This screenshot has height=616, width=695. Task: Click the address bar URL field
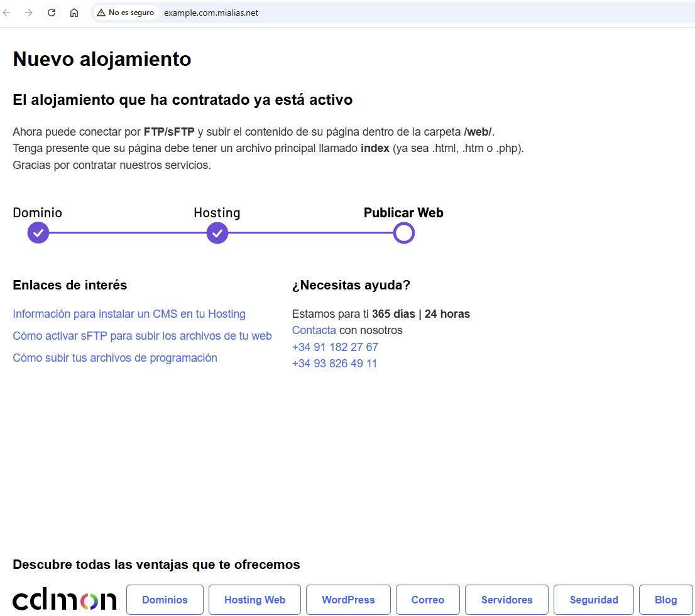[377, 13]
